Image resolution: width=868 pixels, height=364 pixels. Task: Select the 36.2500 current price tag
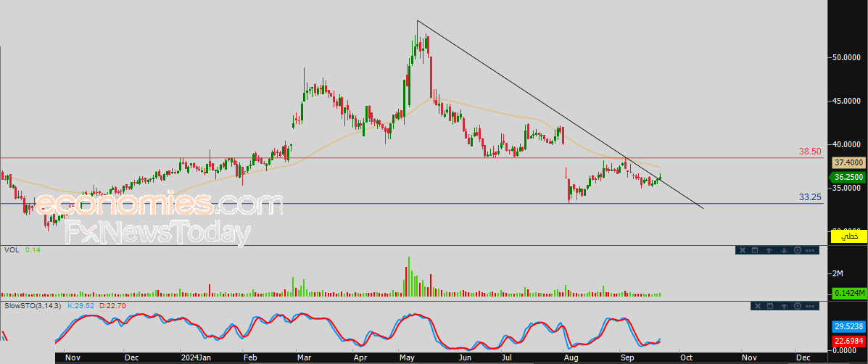848,178
